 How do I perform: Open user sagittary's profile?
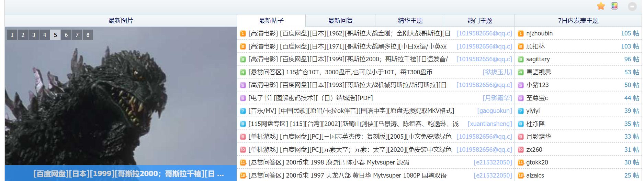tap(538, 59)
